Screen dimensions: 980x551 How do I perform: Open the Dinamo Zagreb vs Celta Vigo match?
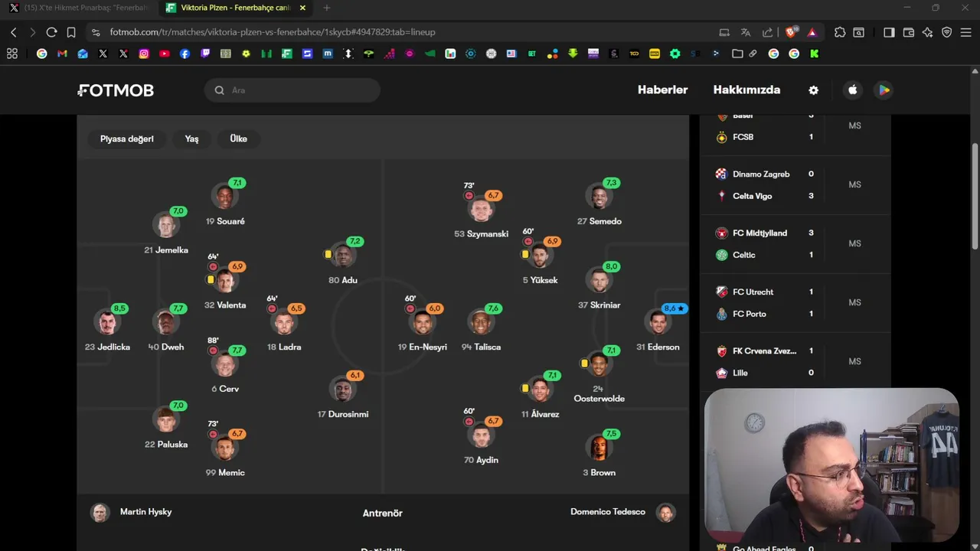[795, 185]
